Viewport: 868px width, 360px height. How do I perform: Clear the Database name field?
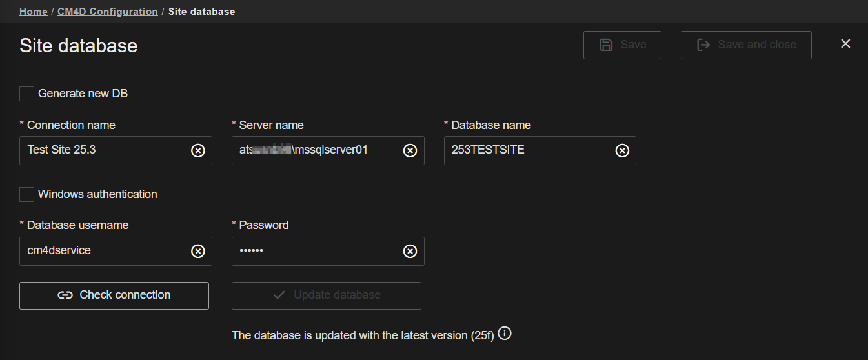(x=621, y=150)
